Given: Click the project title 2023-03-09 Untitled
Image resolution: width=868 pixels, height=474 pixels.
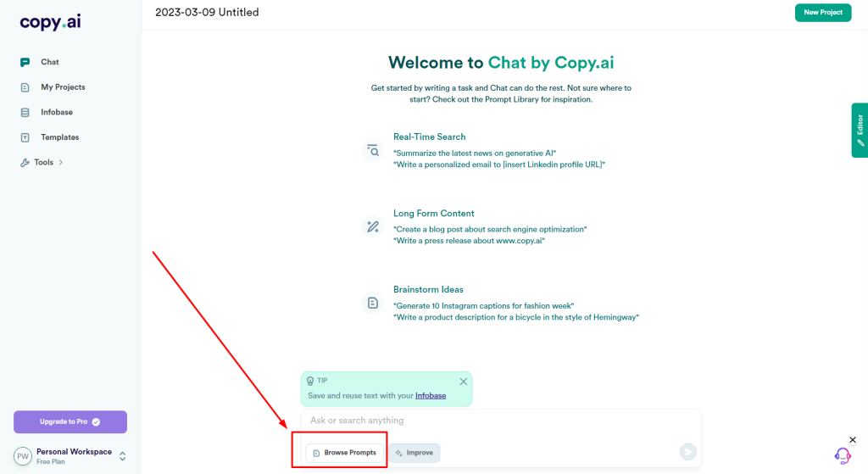Looking at the screenshot, I should pyautogui.click(x=207, y=12).
